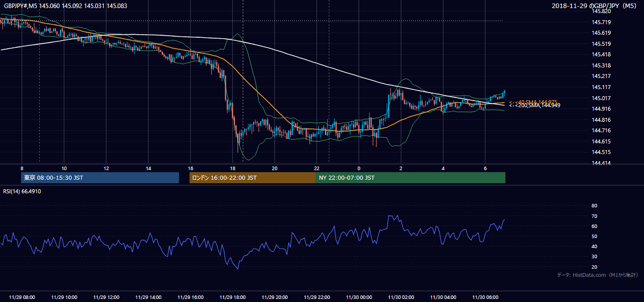644x302 pixels.
Task: Select the NY 22:00-07:00 JST session bar
Action: [x=411, y=178]
